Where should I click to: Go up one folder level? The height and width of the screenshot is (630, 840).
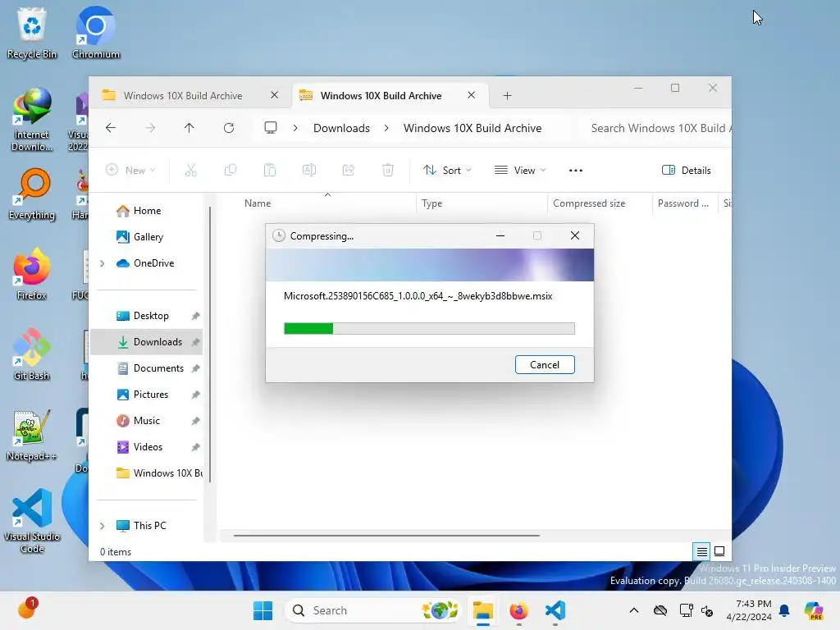pyautogui.click(x=189, y=128)
